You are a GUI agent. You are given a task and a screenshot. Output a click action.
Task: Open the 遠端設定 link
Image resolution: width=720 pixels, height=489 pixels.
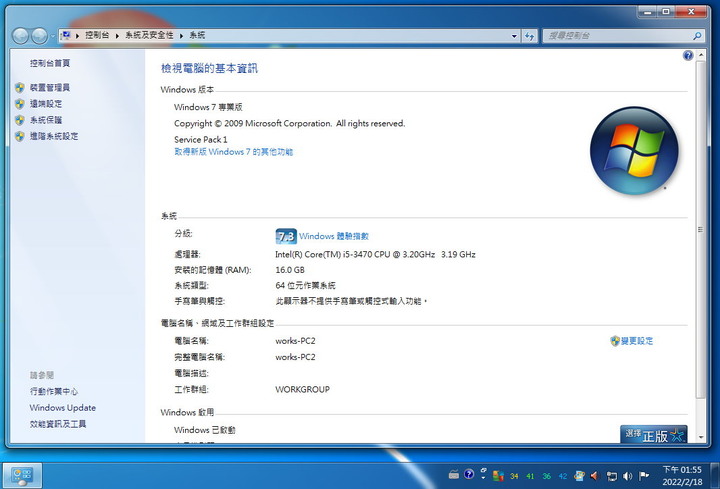pos(46,104)
